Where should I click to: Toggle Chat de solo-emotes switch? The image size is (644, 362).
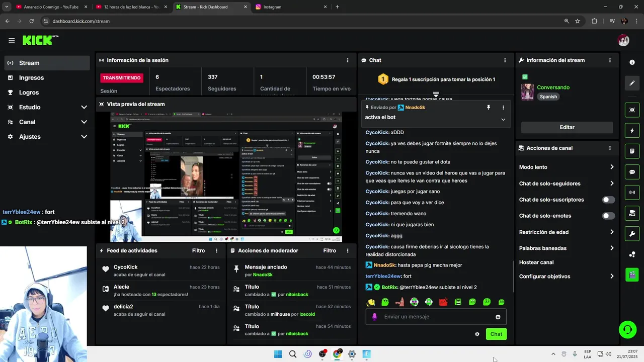[608, 216]
